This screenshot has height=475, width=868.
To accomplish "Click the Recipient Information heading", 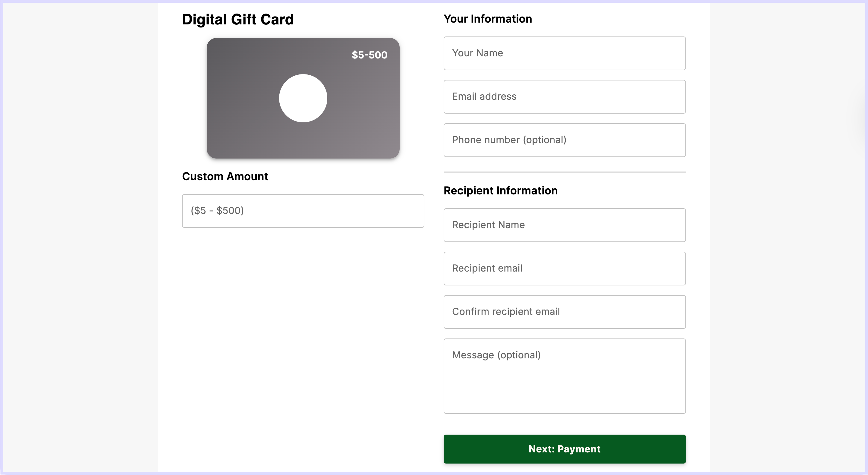I will [x=500, y=191].
